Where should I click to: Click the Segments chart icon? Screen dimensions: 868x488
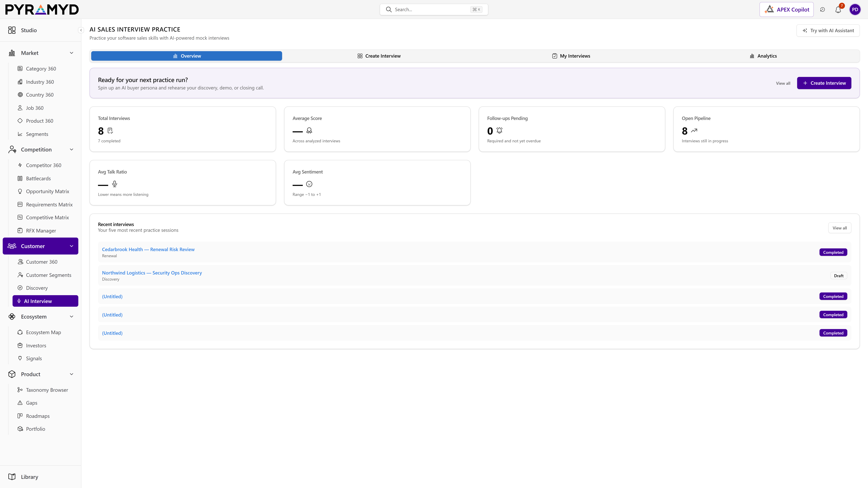point(20,134)
